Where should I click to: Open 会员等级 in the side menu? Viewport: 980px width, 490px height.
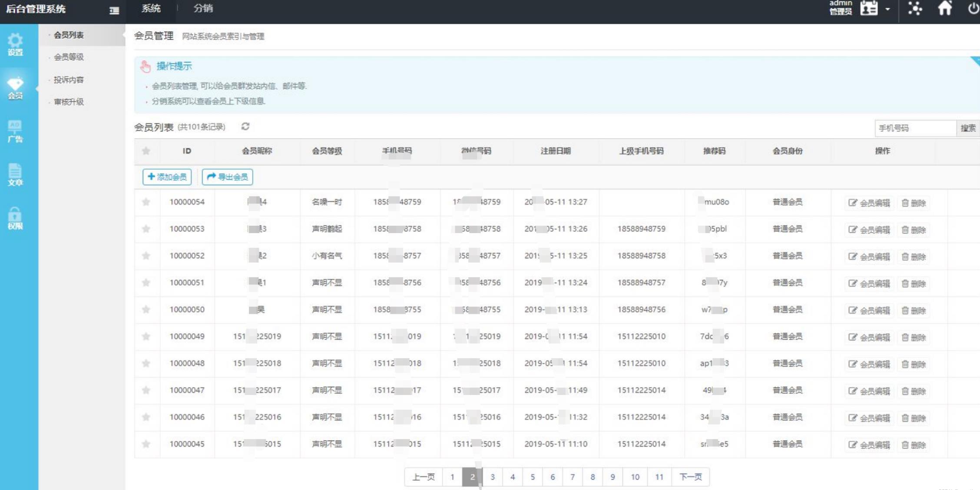(x=69, y=57)
